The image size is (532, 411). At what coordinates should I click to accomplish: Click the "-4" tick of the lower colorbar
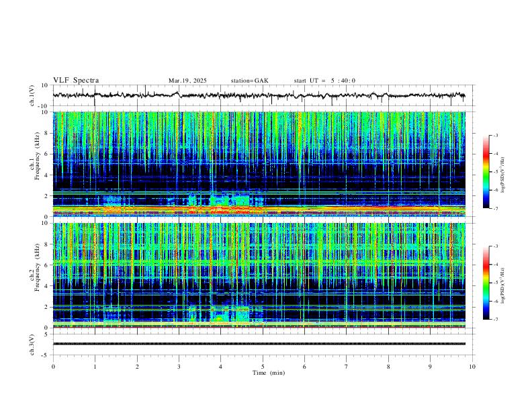pos(495,265)
